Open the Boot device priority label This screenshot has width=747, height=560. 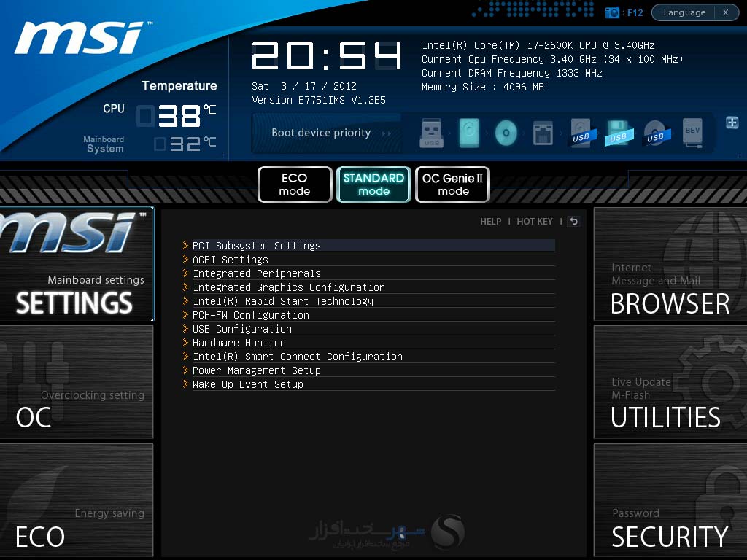(x=321, y=133)
